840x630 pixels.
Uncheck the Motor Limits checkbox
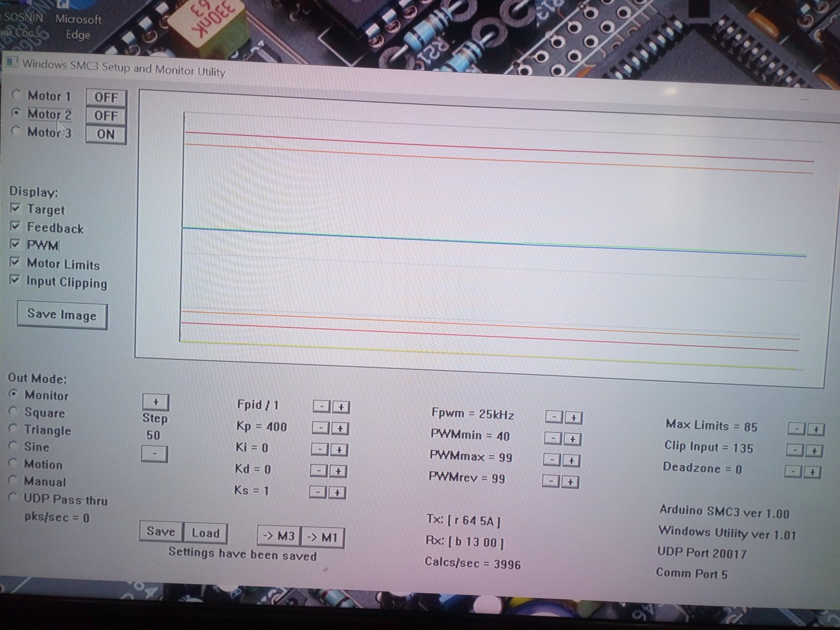click(15, 262)
